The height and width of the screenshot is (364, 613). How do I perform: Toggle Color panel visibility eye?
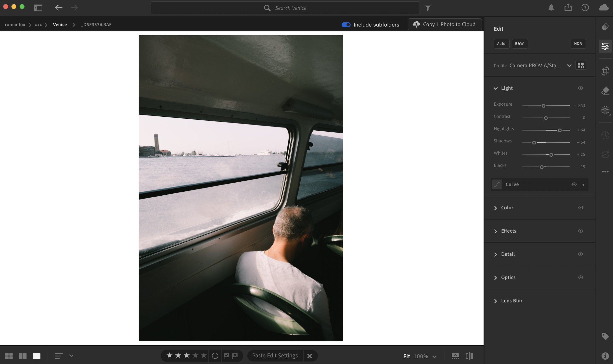(x=580, y=208)
